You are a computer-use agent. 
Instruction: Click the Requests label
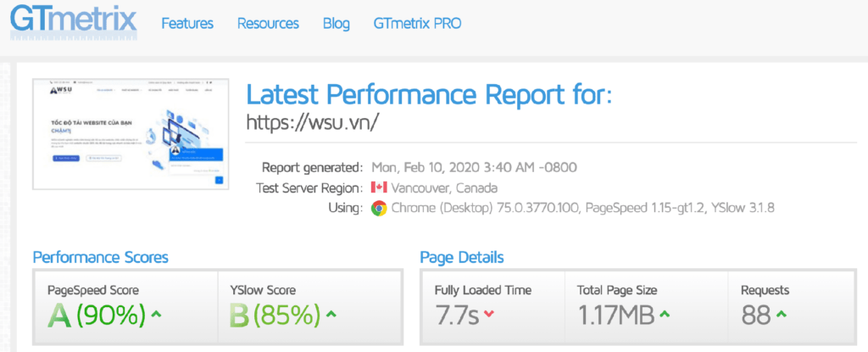tap(765, 290)
